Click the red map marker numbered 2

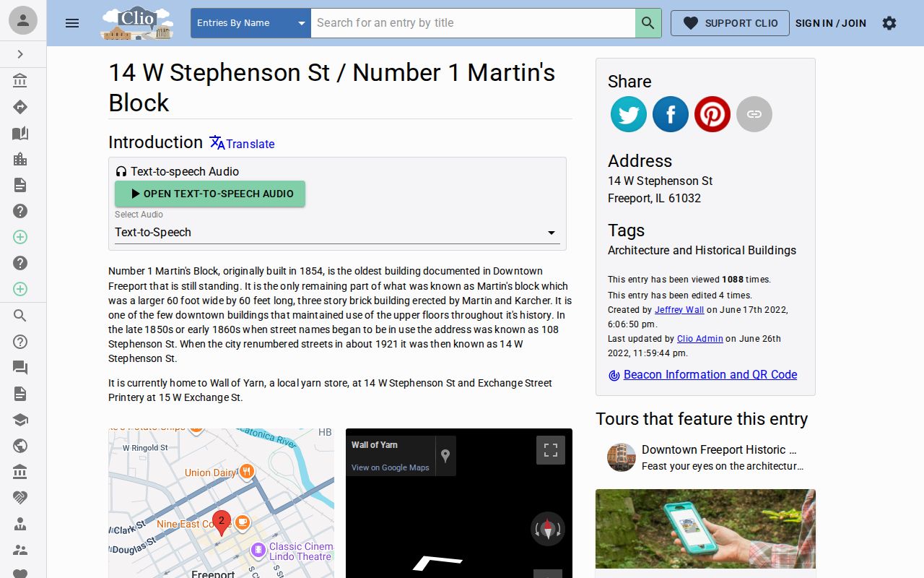tap(222, 522)
